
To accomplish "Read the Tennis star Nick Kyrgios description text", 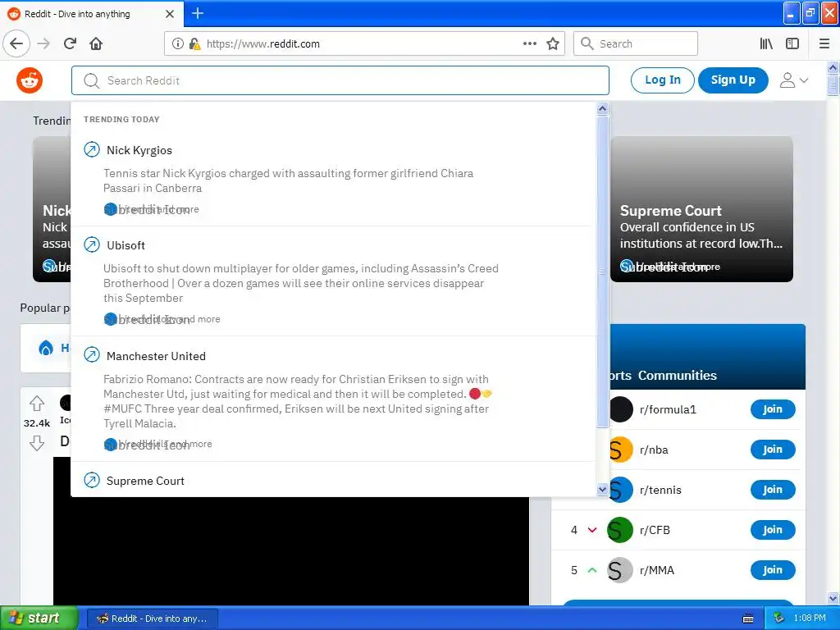I will pyautogui.click(x=288, y=180).
